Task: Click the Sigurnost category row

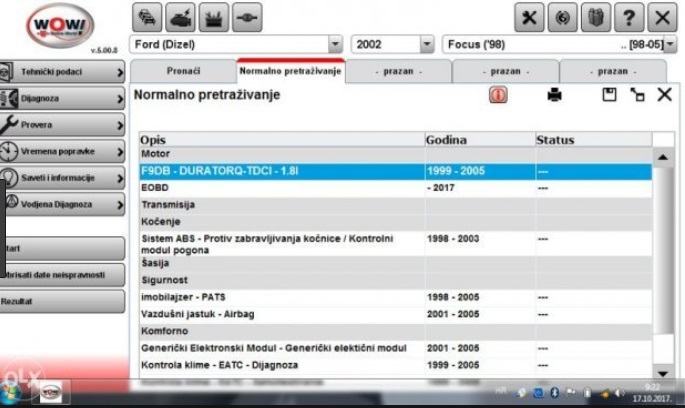Action: 395,280
